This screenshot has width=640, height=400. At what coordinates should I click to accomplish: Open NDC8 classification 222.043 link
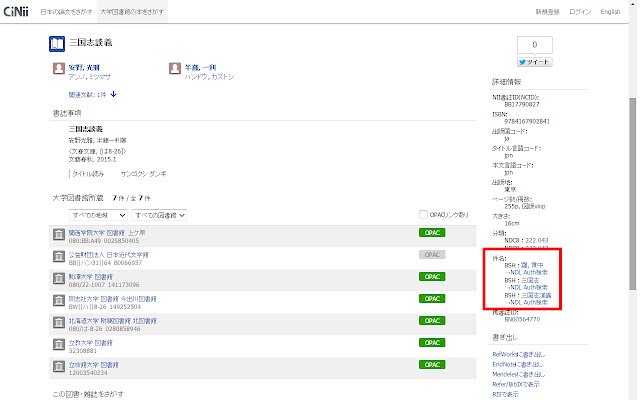pyautogui.click(x=537, y=240)
